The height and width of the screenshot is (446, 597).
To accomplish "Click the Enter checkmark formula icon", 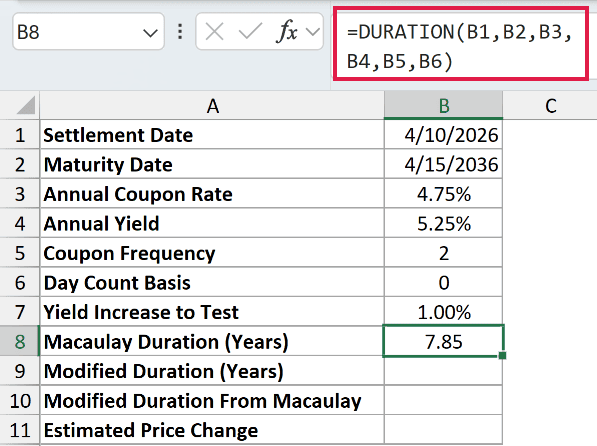I will pos(249,32).
